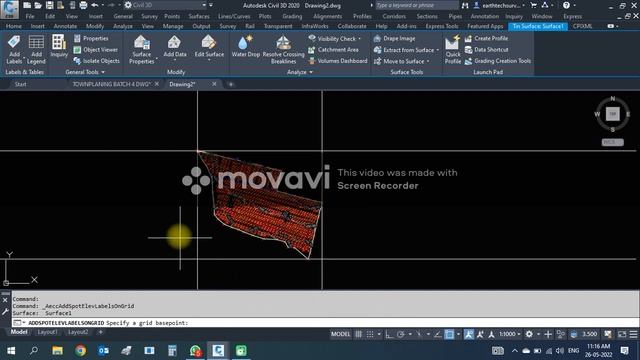The image size is (640, 360).
Task: Click Isolate Objects
Action: 97,61
